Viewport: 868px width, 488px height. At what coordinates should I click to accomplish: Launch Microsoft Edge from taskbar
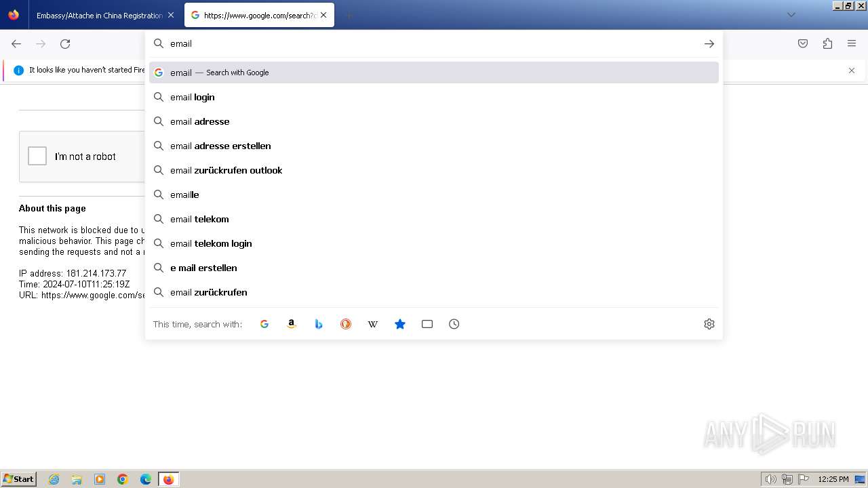[x=146, y=479]
